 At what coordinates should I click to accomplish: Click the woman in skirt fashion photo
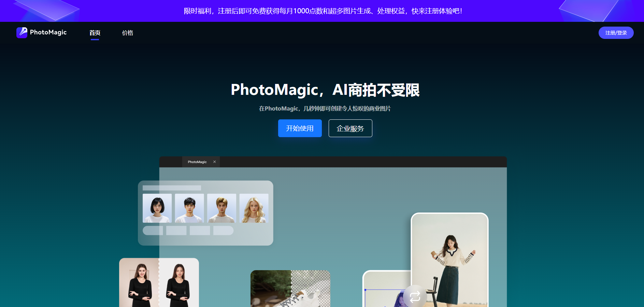tap(450, 260)
